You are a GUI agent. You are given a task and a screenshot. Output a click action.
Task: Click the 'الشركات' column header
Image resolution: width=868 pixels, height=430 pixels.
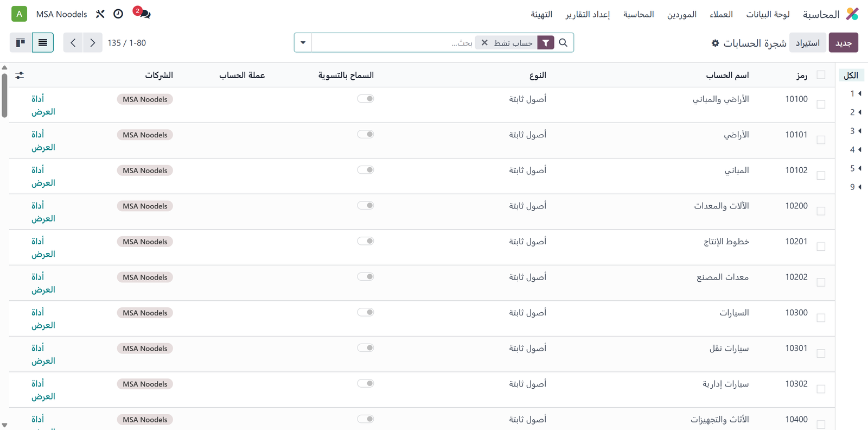coord(159,75)
